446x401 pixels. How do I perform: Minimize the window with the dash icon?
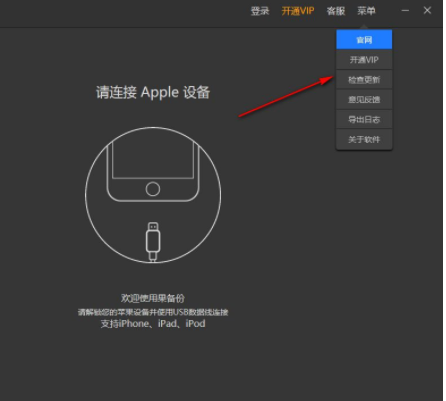coord(405,11)
